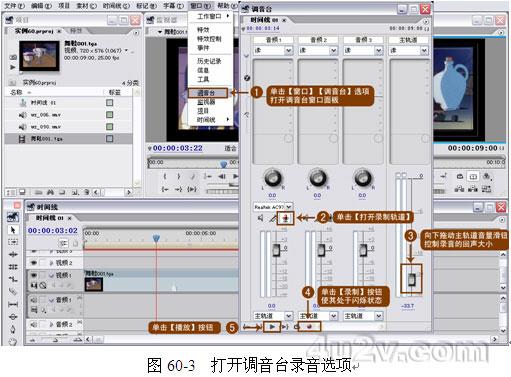
Task: Toggle eye visibility for 视频1 track
Action: [x=34, y=275]
